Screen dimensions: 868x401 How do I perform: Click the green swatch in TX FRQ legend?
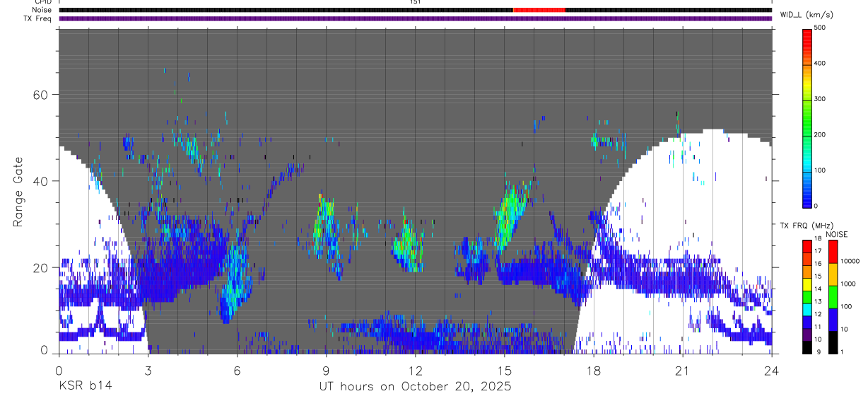(807, 297)
